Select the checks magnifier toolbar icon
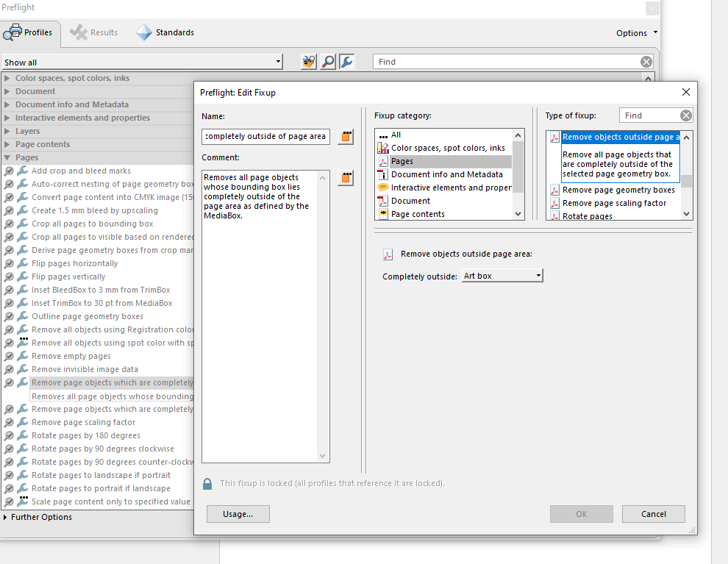Screen dimensions: 728x564 [328, 61]
